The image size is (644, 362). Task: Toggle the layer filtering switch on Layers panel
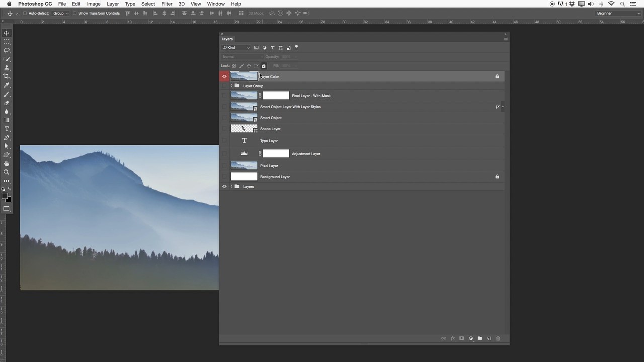click(296, 47)
